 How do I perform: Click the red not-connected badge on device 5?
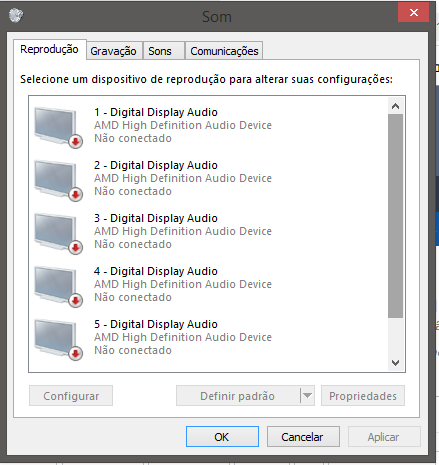pos(76,354)
